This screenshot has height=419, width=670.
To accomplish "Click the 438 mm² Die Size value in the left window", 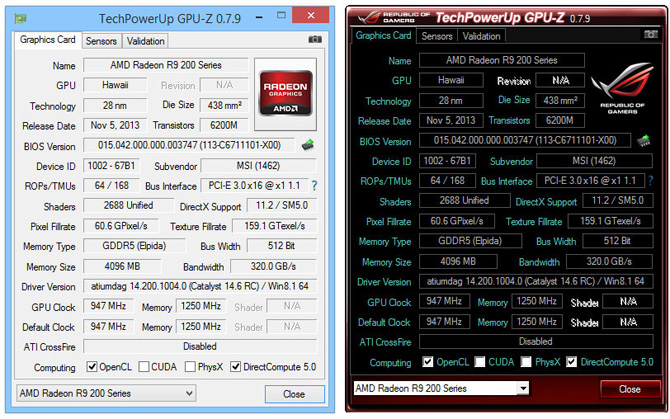I will (x=224, y=105).
